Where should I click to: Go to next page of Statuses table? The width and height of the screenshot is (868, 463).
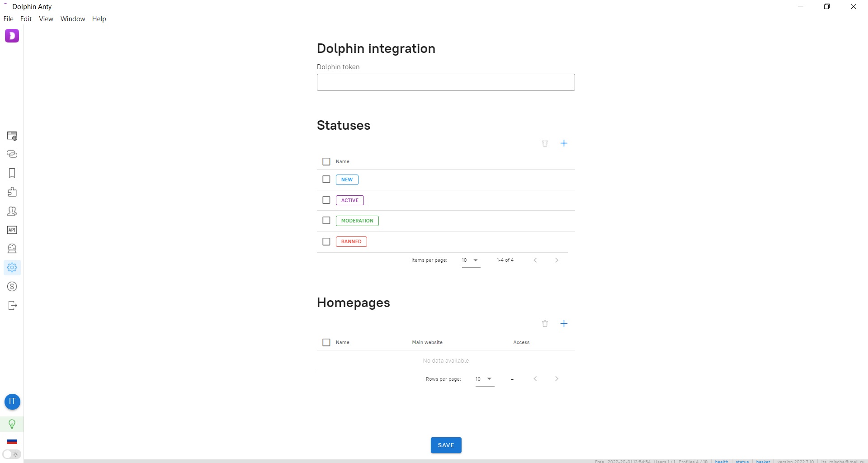[557, 260]
